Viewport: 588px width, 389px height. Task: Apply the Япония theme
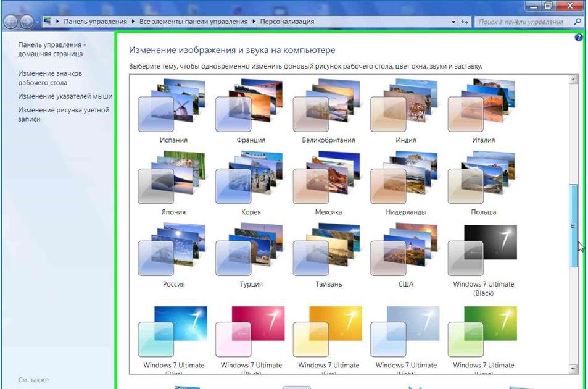tap(173, 183)
